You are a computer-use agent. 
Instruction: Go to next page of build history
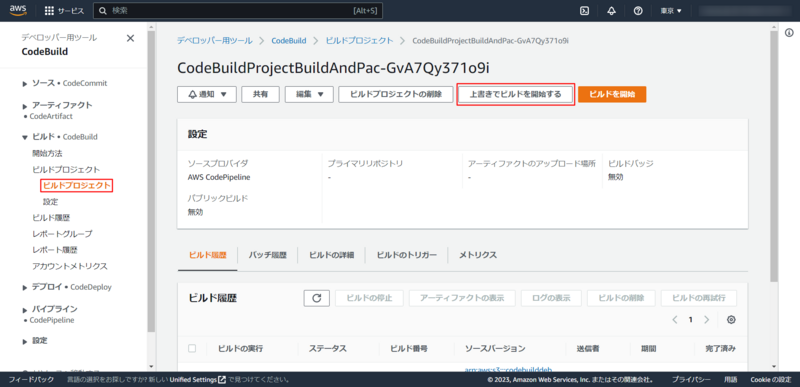pos(707,320)
